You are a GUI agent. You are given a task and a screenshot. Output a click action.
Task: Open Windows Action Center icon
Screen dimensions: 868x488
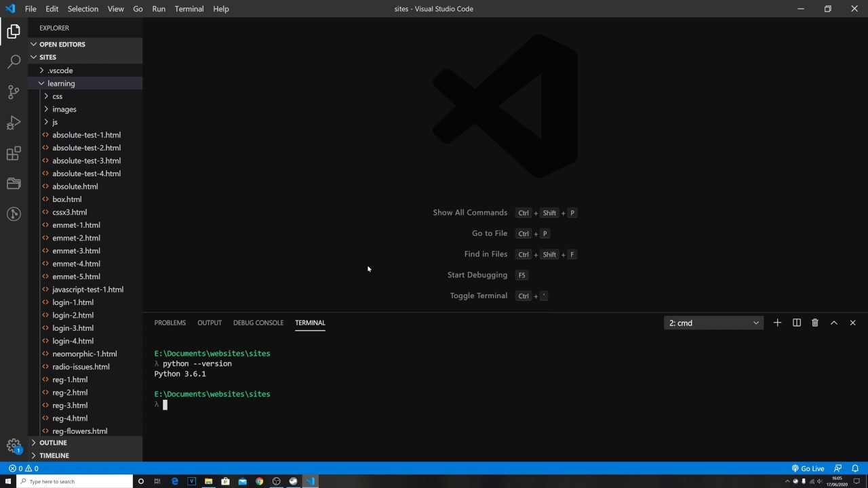coord(856,481)
